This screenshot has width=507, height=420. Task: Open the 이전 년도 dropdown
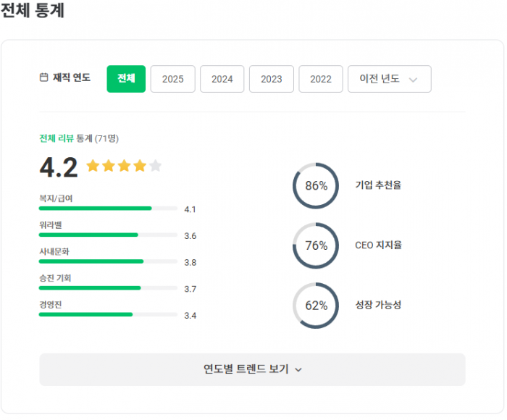389,79
